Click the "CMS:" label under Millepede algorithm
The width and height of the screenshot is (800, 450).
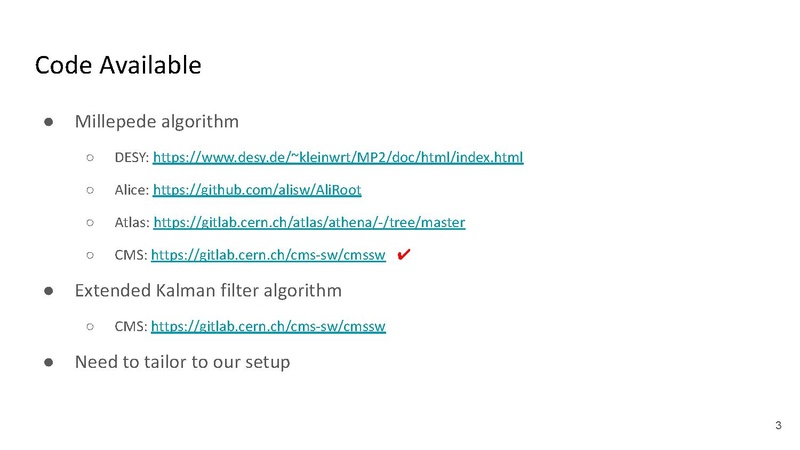(131, 255)
